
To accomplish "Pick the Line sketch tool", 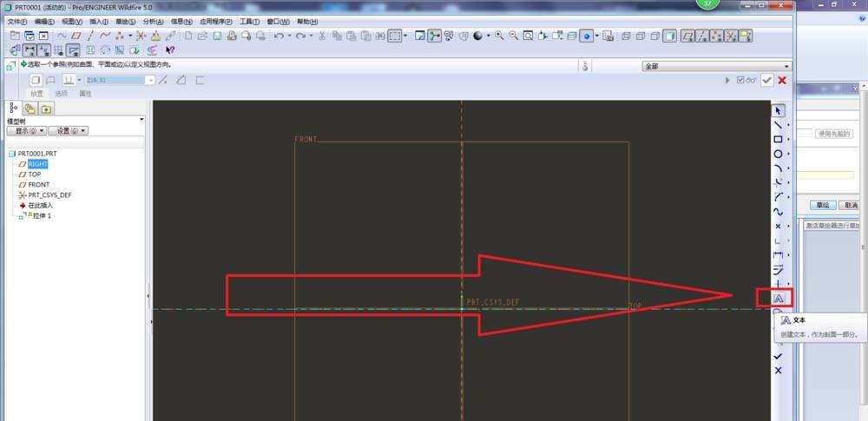I will pos(778,125).
